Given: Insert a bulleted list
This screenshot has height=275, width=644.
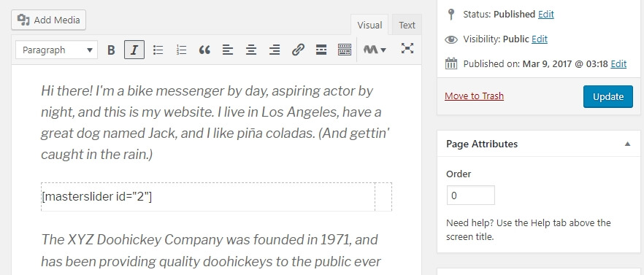Looking at the screenshot, I should coord(158,50).
